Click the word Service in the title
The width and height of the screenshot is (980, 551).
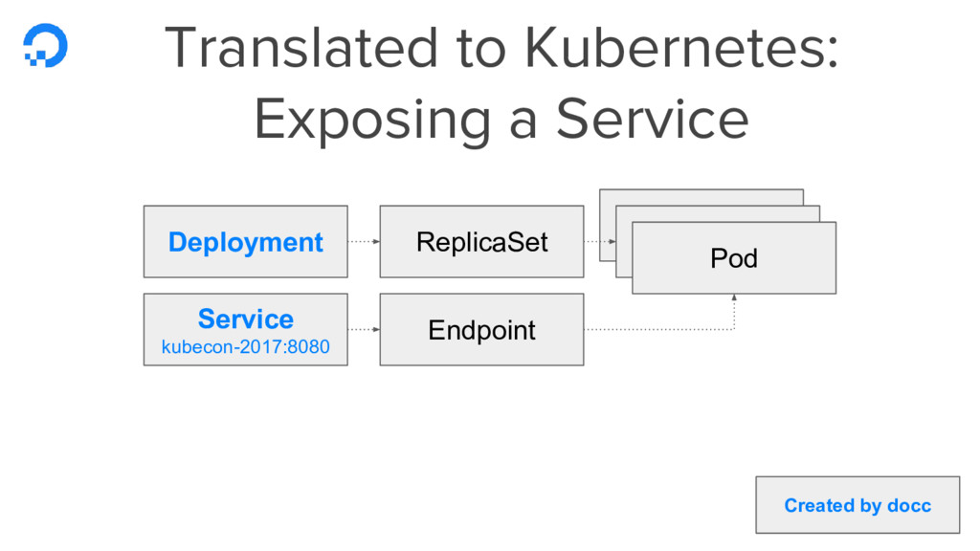coord(653,119)
